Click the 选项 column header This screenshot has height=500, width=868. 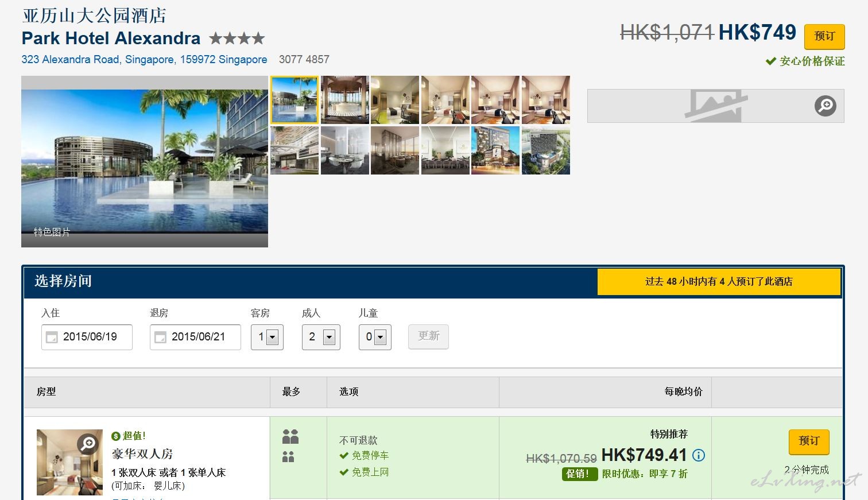348,392
